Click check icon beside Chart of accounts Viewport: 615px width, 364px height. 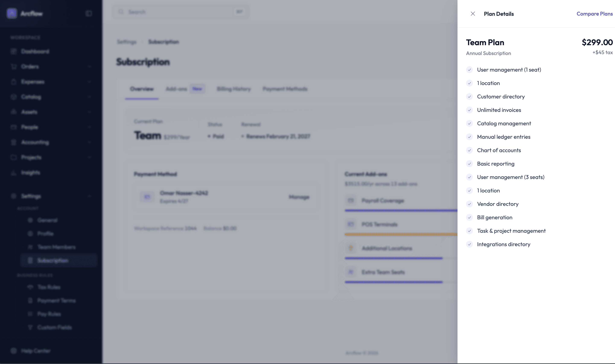point(469,150)
